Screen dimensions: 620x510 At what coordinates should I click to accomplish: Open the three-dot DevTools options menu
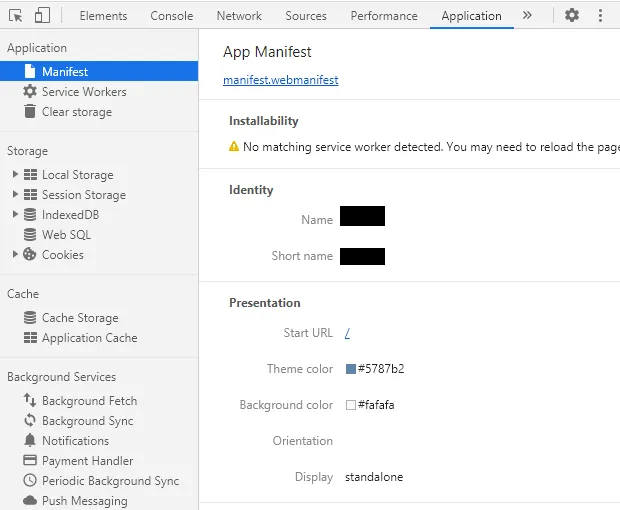(x=600, y=15)
